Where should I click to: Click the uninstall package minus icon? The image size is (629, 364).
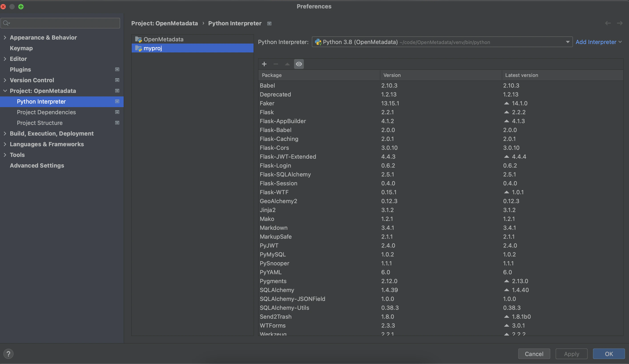coord(276,64)
